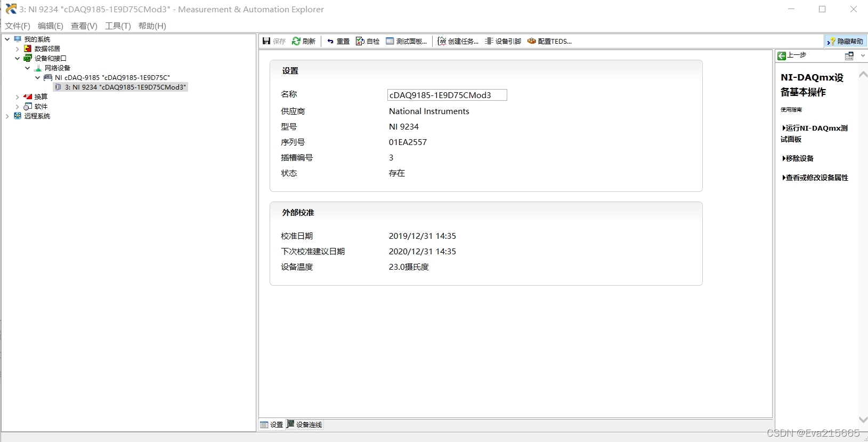Hide help with the 隐藏帮助 button
This screenshot has width=868, height=442.
846,41
